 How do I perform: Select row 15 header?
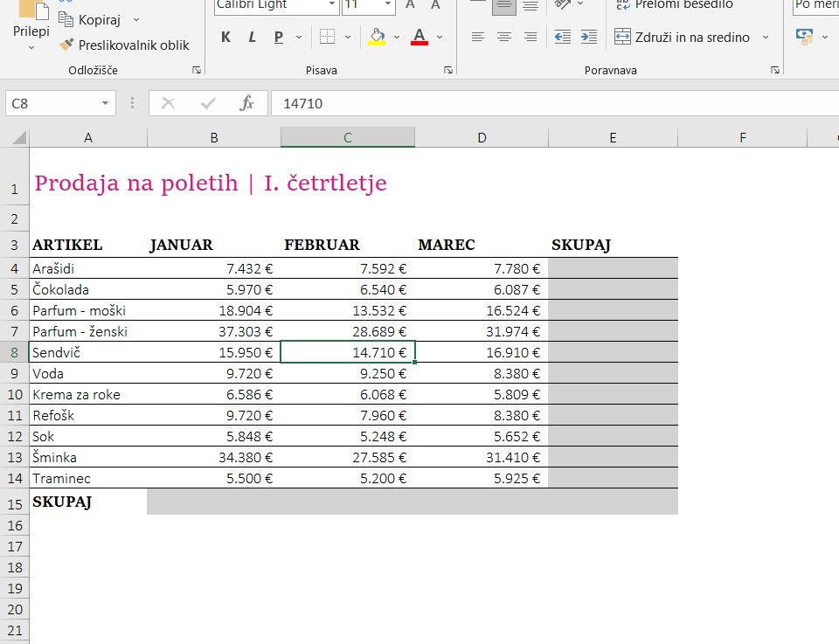coord(15,504)
